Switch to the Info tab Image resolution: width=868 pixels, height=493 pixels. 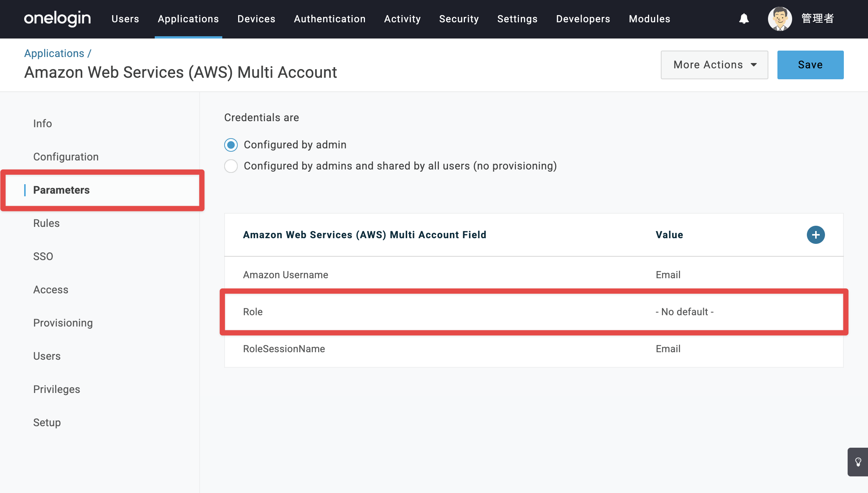(43, 124)
